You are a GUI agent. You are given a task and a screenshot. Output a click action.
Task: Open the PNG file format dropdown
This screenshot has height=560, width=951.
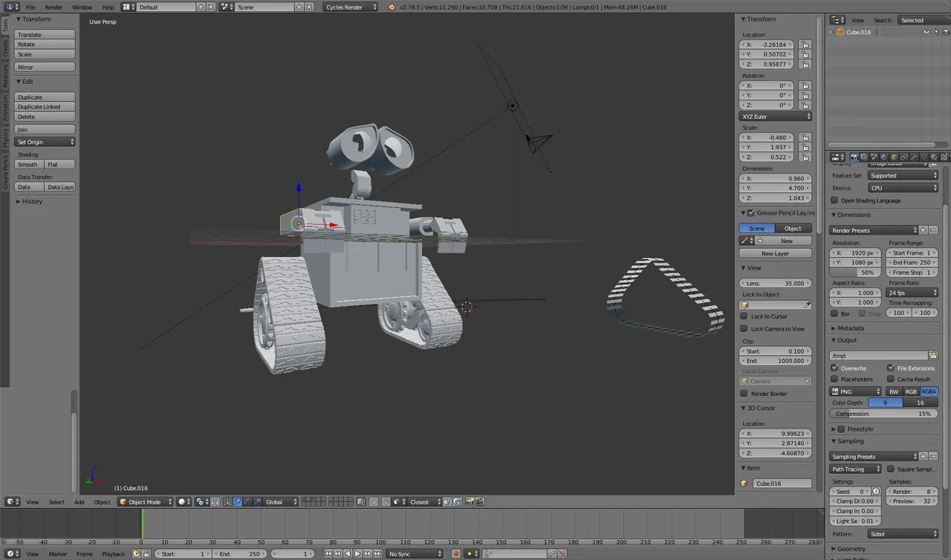[856, 391]
